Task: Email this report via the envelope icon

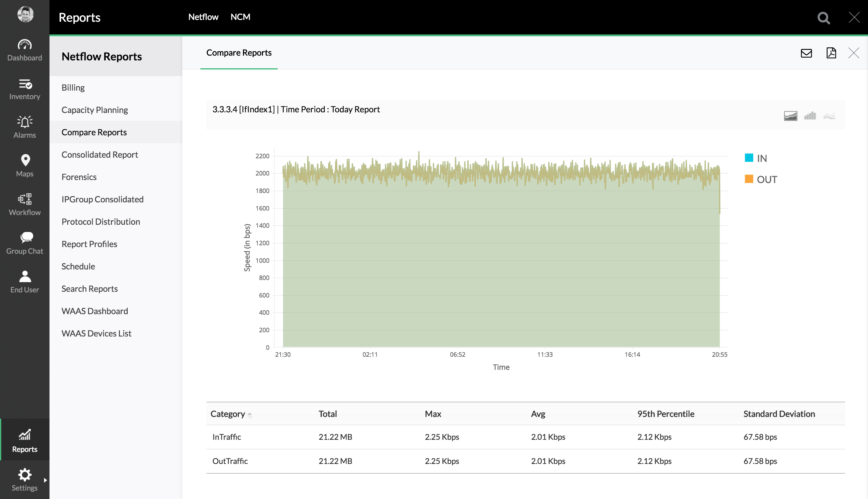Action: coord(806,53)
